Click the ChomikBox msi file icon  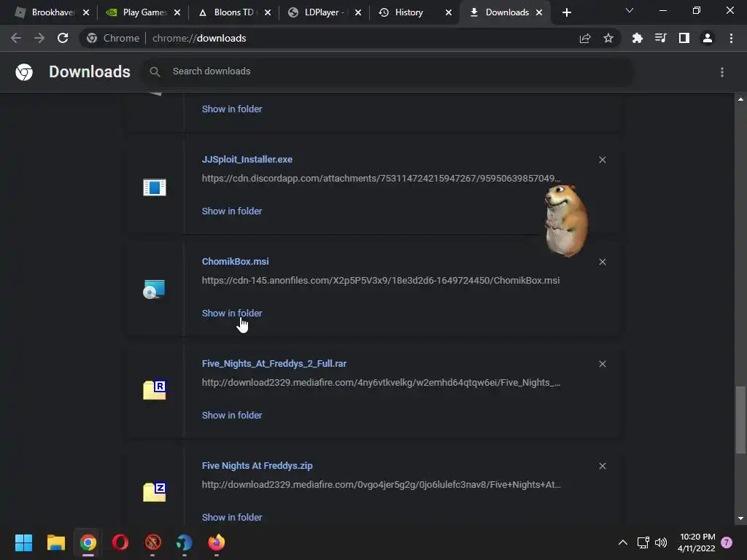coord(154,289)
